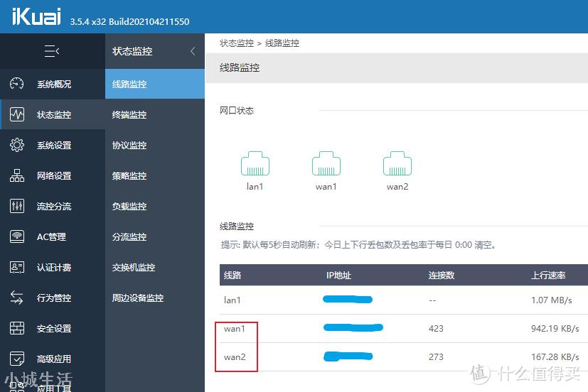
Task: Click the connection count 423
Action: 436,329
